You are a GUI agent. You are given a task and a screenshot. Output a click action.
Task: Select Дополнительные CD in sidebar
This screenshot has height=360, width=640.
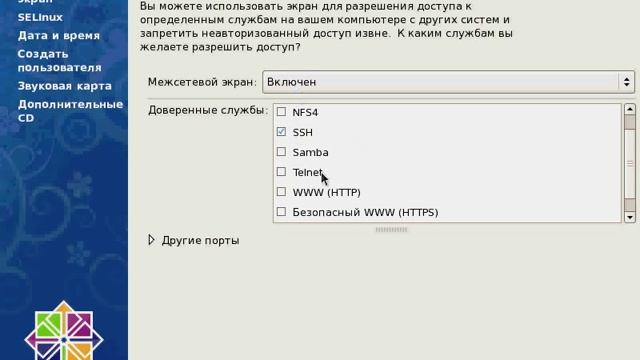pyautogui.click(x=70, y=111)
